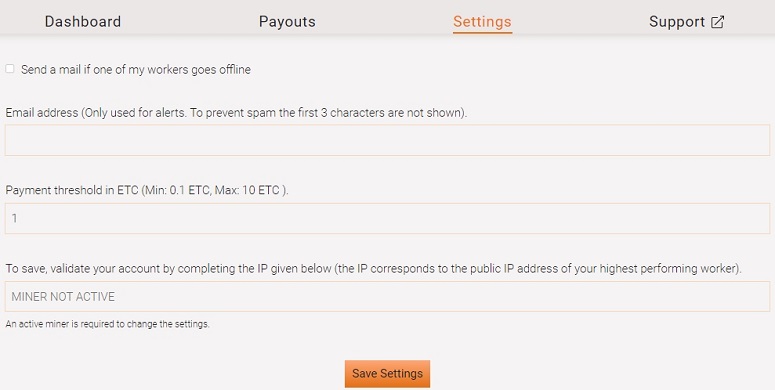Click the 'Min: 0.1 ETC, Max: 10 ETC' hint text
This screenshot has height=390, width=775.
(x=214, y=190)
